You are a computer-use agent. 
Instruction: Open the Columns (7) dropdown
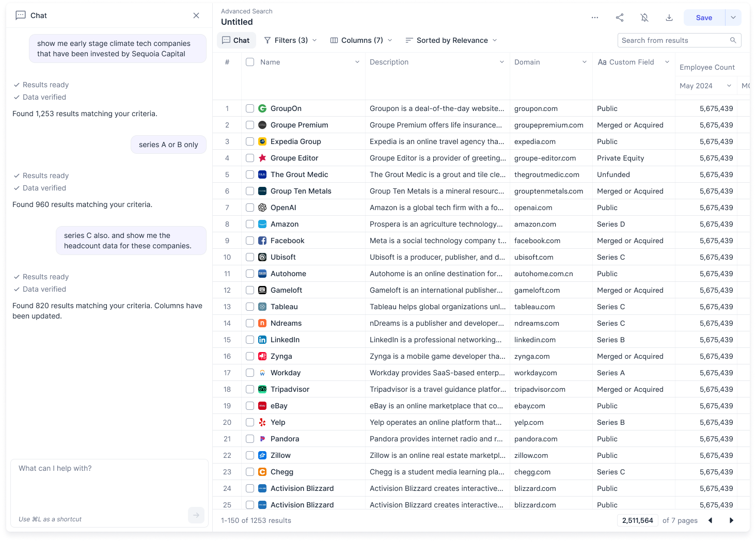361,40
